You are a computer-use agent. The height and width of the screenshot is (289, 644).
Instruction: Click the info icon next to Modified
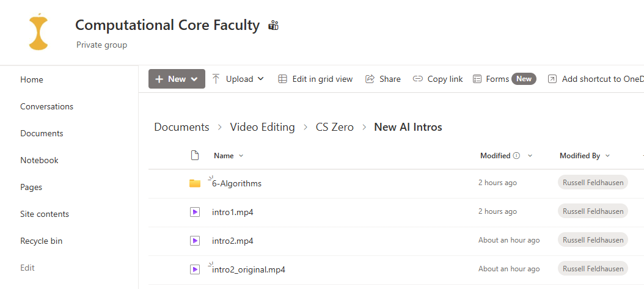517,156
